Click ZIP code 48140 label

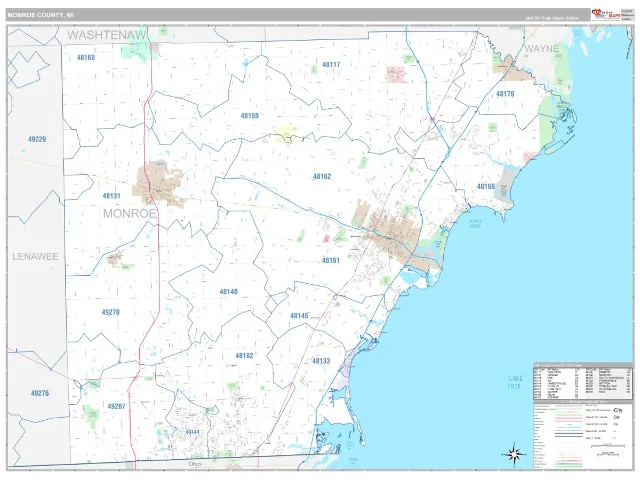click(229, 292)
